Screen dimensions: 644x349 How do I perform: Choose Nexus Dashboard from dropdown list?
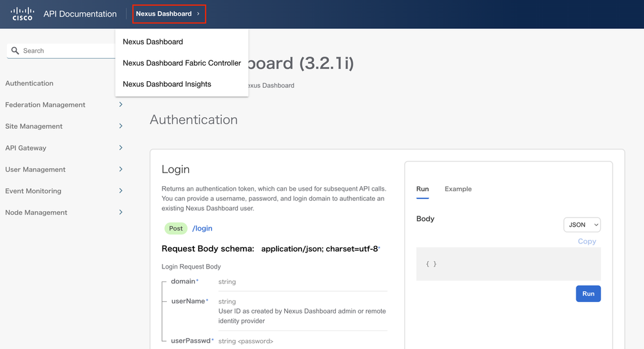click(x=153, y=42)
